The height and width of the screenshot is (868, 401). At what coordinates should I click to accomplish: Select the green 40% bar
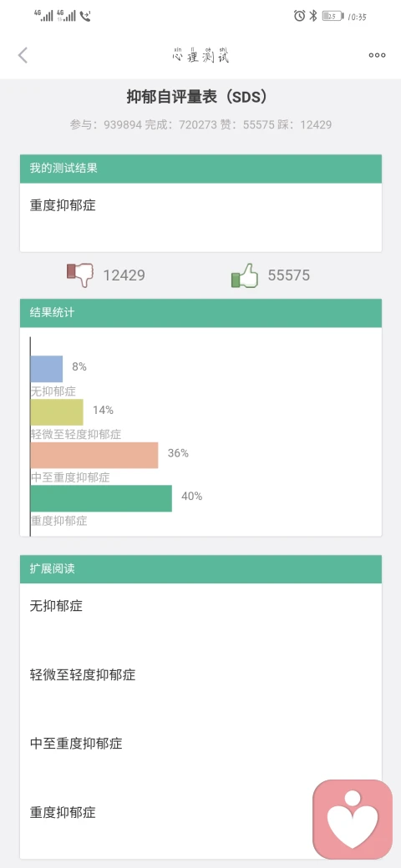click(101, 499)
